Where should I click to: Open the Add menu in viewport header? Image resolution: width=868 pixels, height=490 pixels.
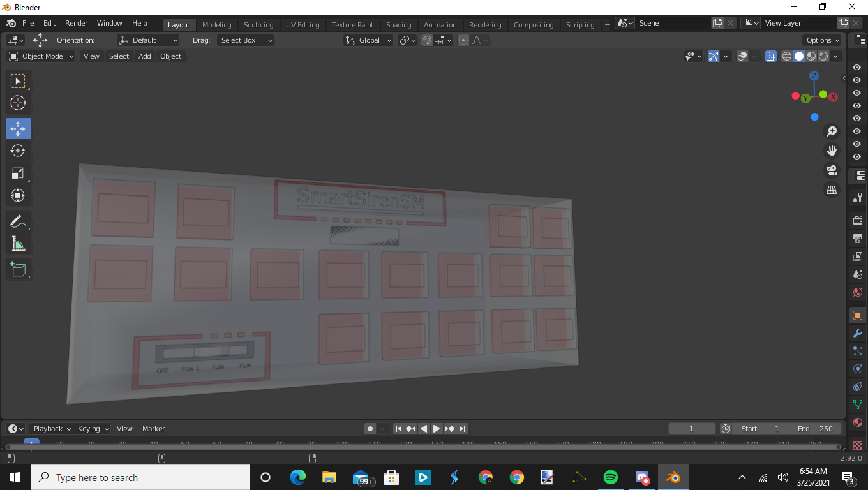click(145, 56)
